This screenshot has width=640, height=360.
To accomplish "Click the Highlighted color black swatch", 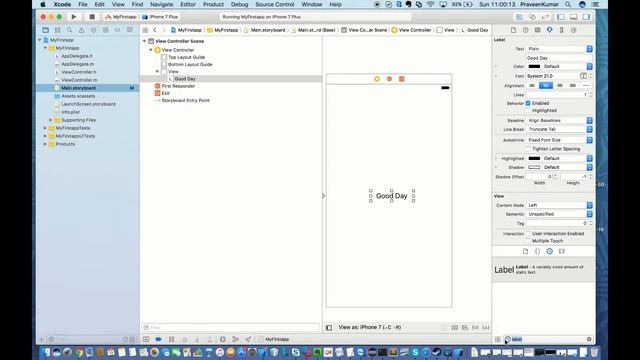I will coord(534,158).
